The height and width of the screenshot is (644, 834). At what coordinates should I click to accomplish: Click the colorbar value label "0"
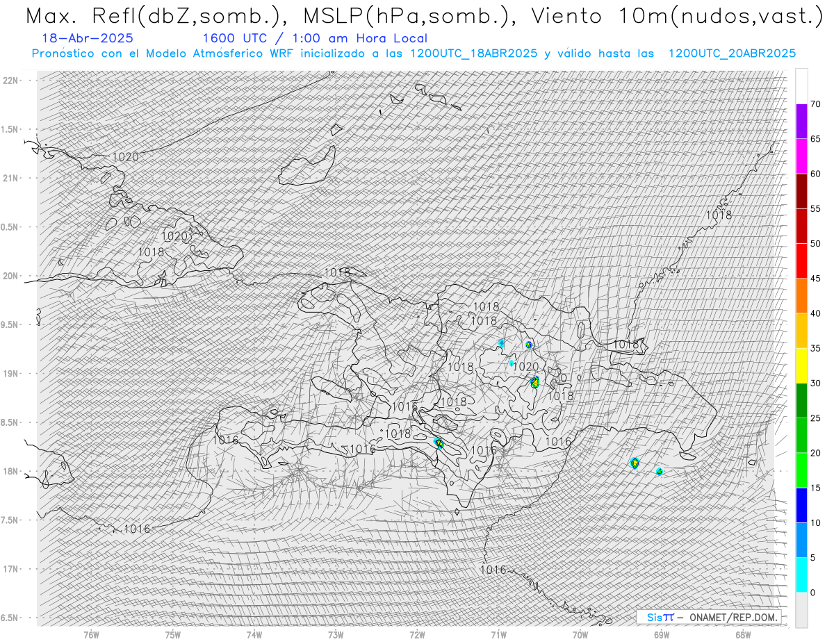click(812, 592)
